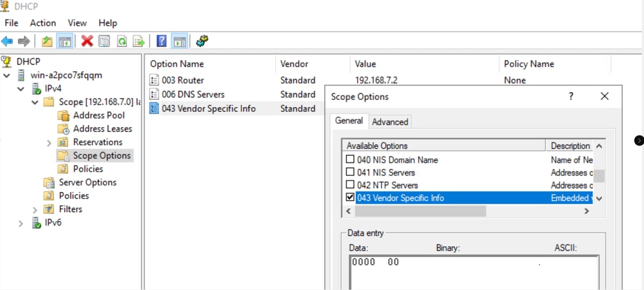Click the black circular arrow at right edge
Image resolution: width=644 pixels, height=290 pixels.
click(x=639, y=140)
